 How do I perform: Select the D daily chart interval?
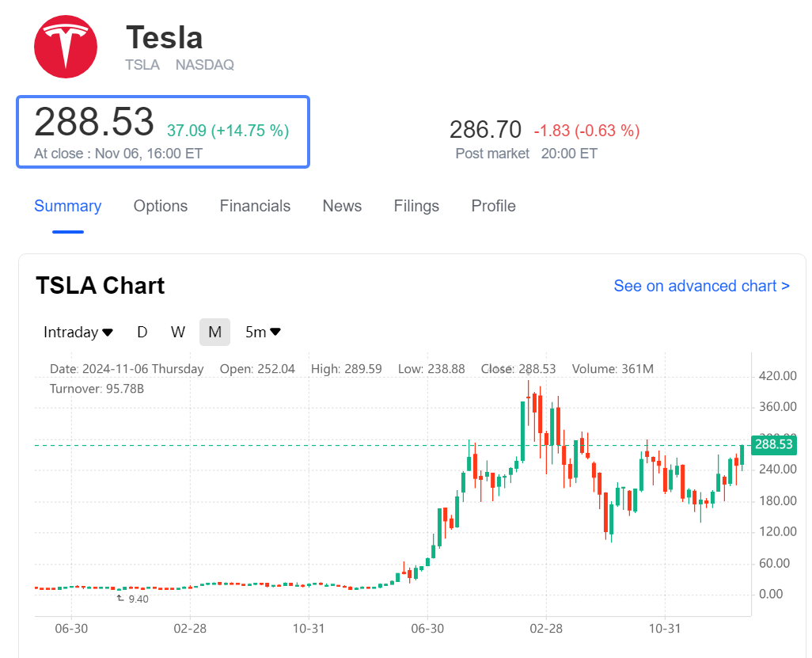click(x=142, y=332)
